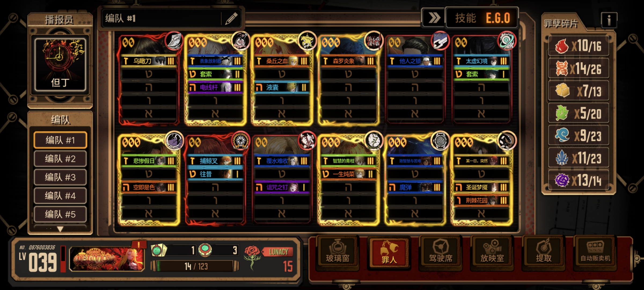Select team 编队 #3
This screenshot has width=644, height=290.
[60, 177]
